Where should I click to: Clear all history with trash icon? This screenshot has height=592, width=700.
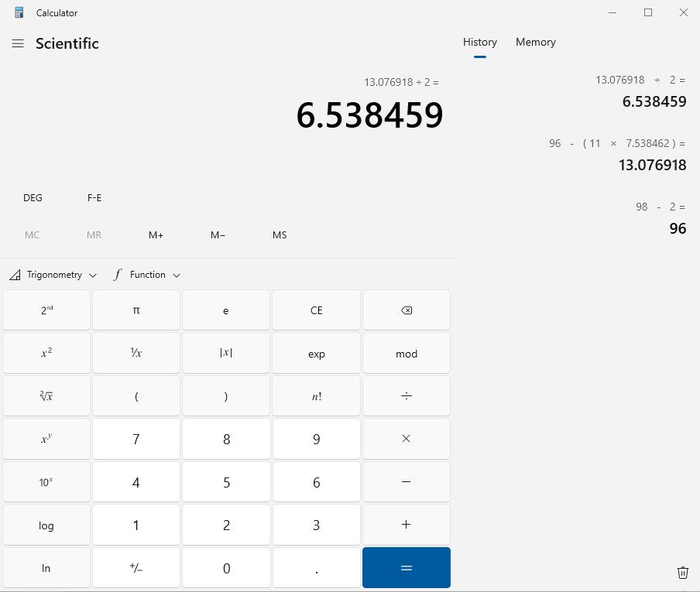[x=683, y=573]
